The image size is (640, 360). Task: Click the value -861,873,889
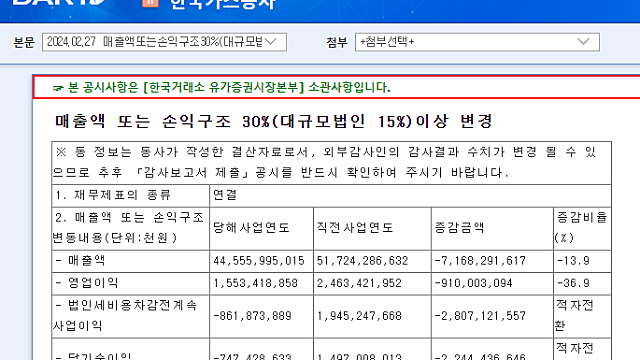point(252,316)
